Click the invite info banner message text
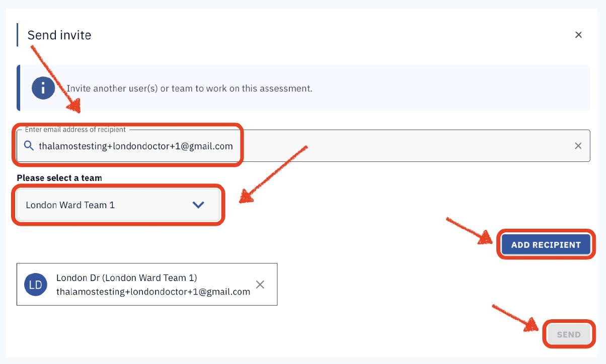Viewport: 606px width, 364px height. click(189, 88)
